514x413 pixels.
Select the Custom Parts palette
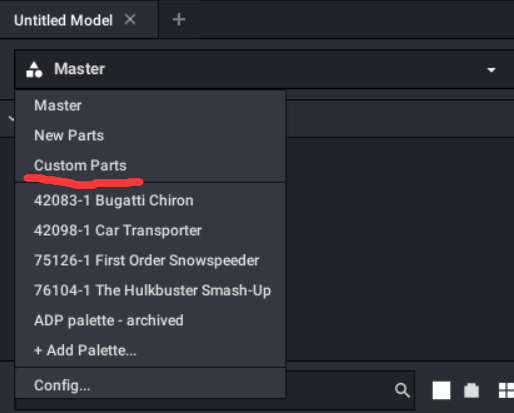[x=80, y=165]
